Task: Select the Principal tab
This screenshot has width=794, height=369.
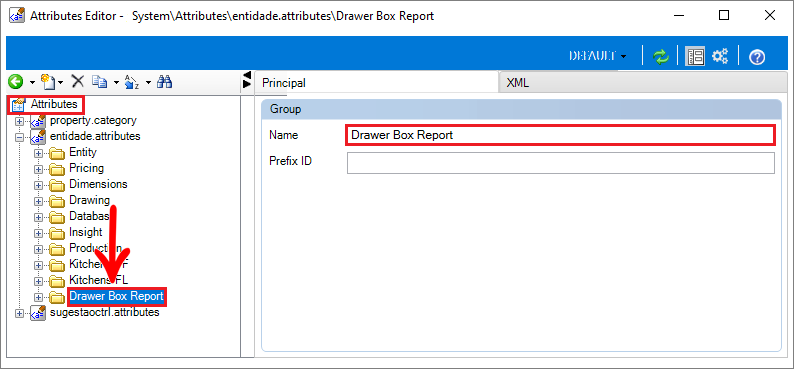Action: tap(284, 83)
